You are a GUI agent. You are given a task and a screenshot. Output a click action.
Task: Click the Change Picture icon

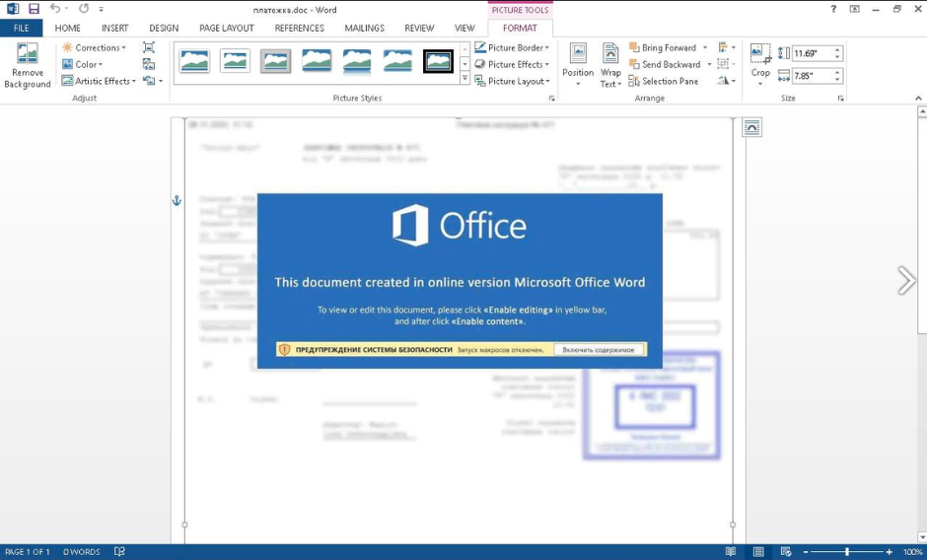[x=149, y=64]
